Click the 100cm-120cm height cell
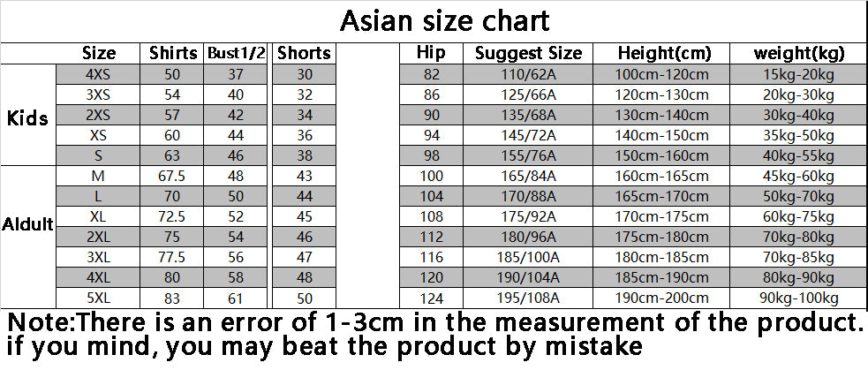 click(664, 74)
